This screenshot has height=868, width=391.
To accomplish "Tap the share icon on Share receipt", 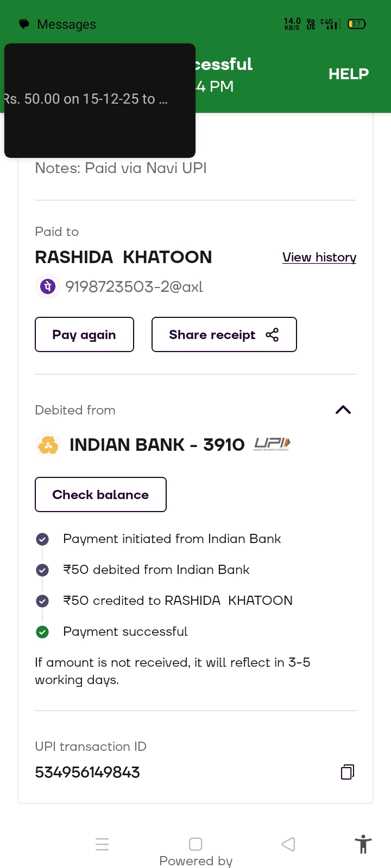I will click(x=272, y=335).
